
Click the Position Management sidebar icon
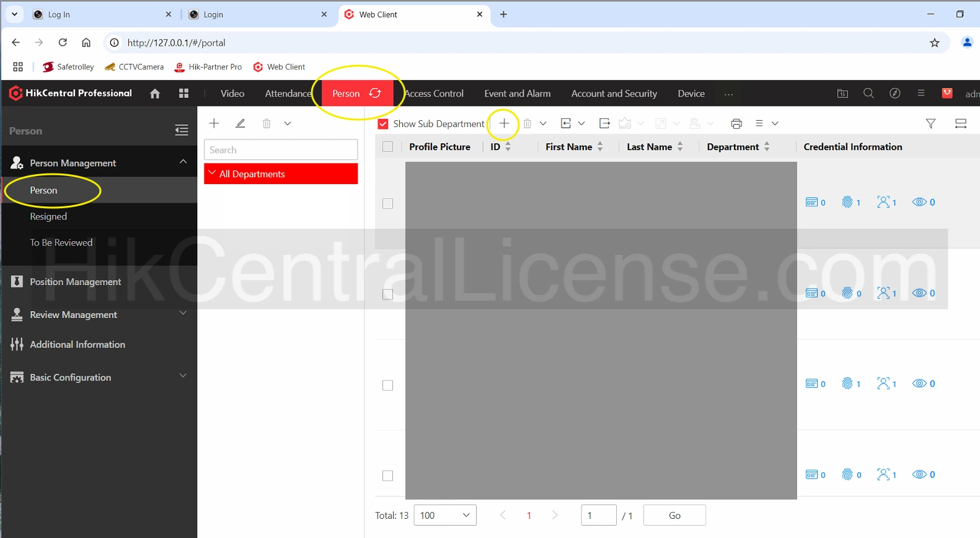(17, 281)
